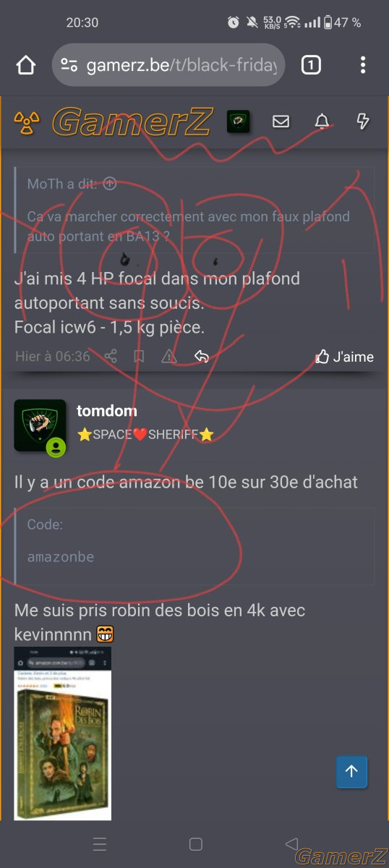The height and width of the screenshot is (868, 389).
Task: Open the lightning bolt what's new icon
Action: point(363,122)
